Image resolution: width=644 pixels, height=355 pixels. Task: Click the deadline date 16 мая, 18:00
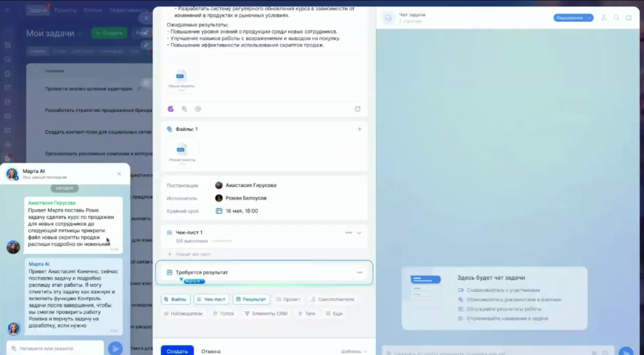point(242,211)
